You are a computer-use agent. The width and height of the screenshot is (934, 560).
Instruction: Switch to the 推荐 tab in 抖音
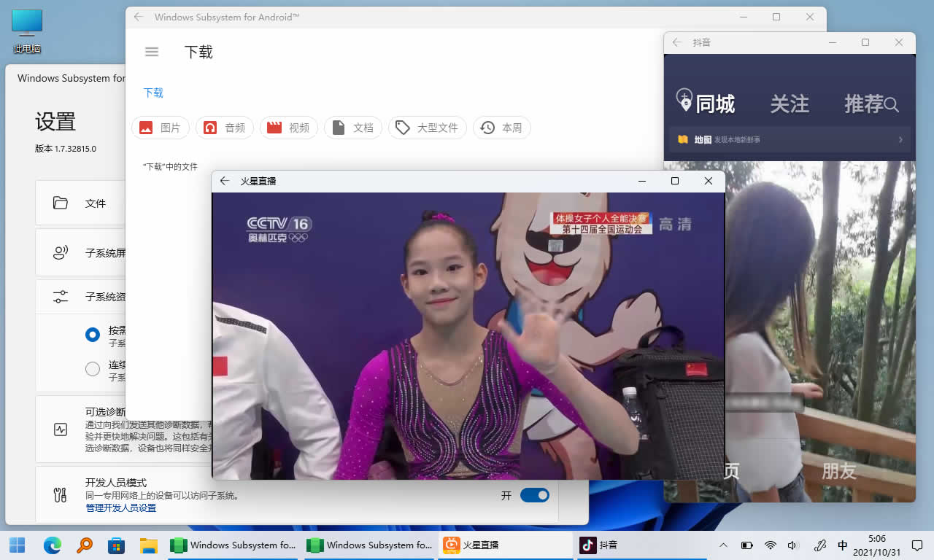(864, 104)
